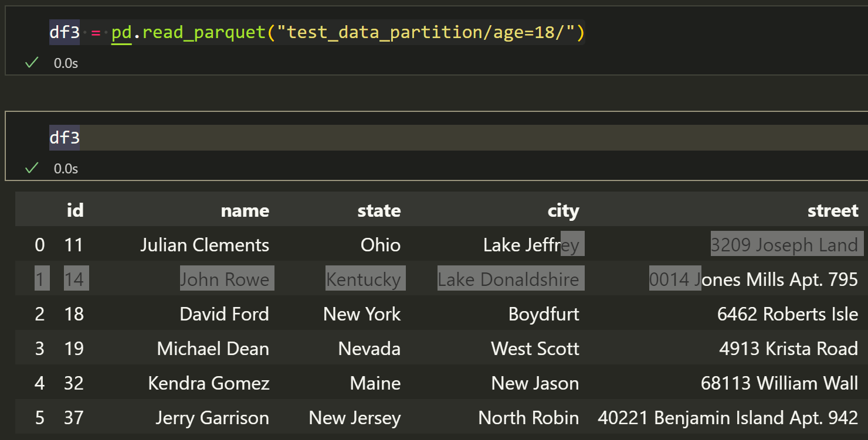Click row index 1
Viewport: 868px width, 440px height.
click(x=39, y=279)
